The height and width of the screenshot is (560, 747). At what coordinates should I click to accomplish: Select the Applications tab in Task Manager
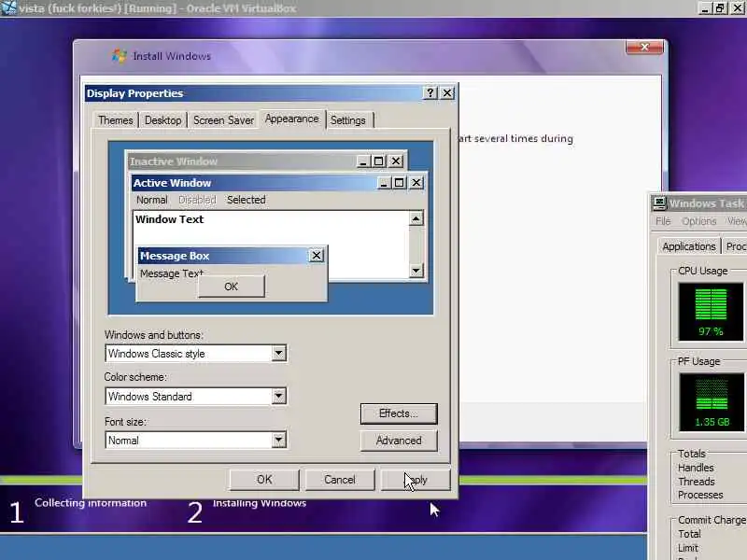pyautogui.click(x=689, y=246)
